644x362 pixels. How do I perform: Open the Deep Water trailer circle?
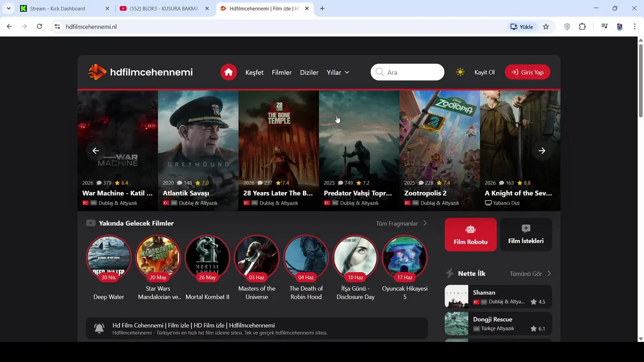tap(109, 257)
